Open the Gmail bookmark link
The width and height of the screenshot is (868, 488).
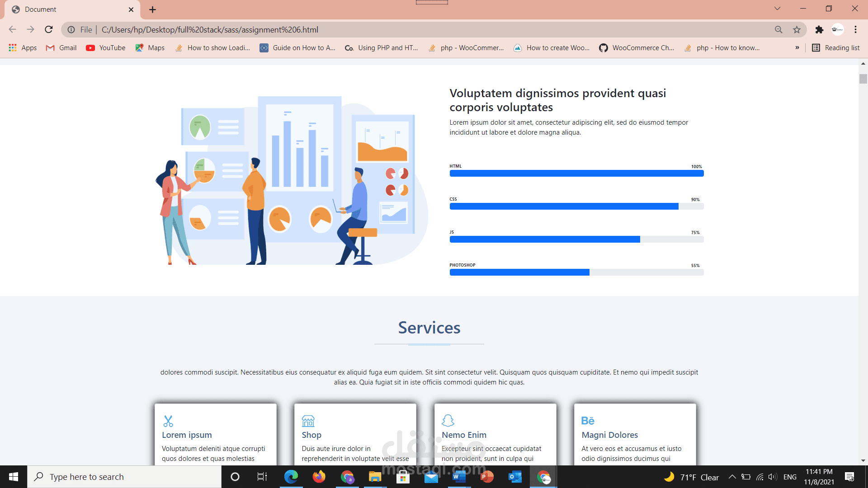(x=61, y=47)
